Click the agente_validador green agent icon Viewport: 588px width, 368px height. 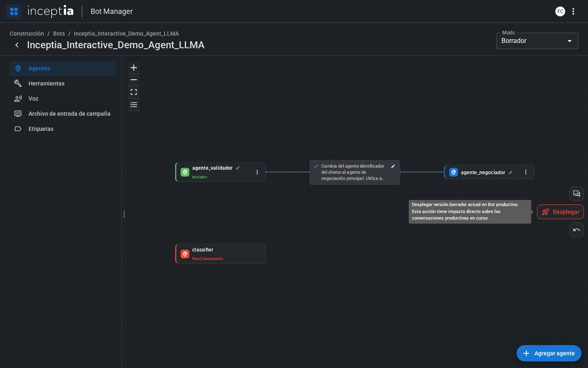tap(185, 172)
